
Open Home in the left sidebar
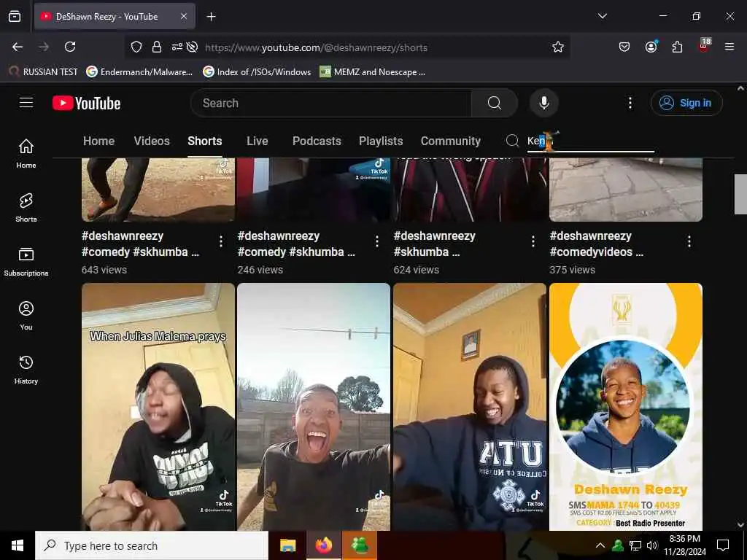[x=26, y=153]
